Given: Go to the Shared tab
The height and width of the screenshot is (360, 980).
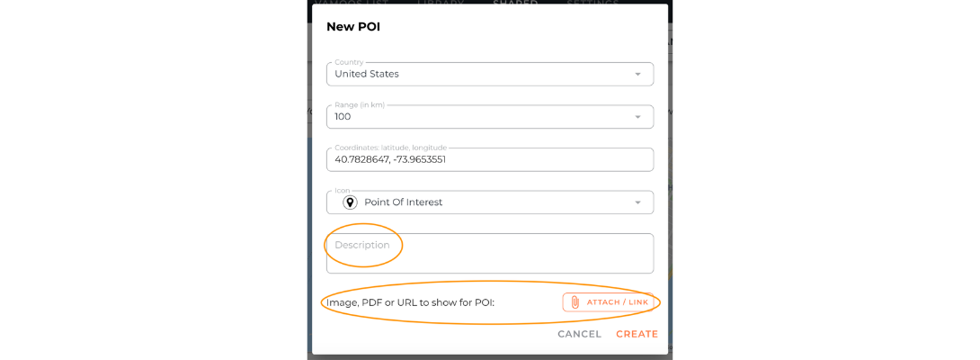Looking at the screenshot, I should click(x=515, y=3).
